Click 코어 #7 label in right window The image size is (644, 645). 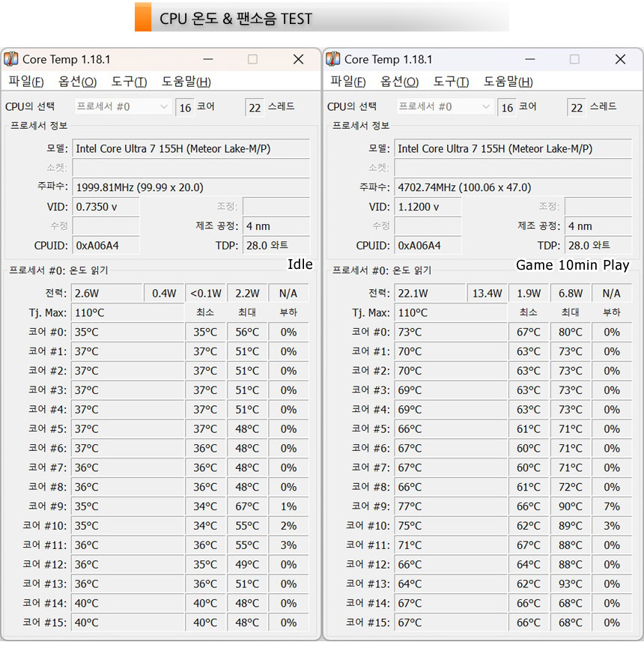tap(370, 467)
